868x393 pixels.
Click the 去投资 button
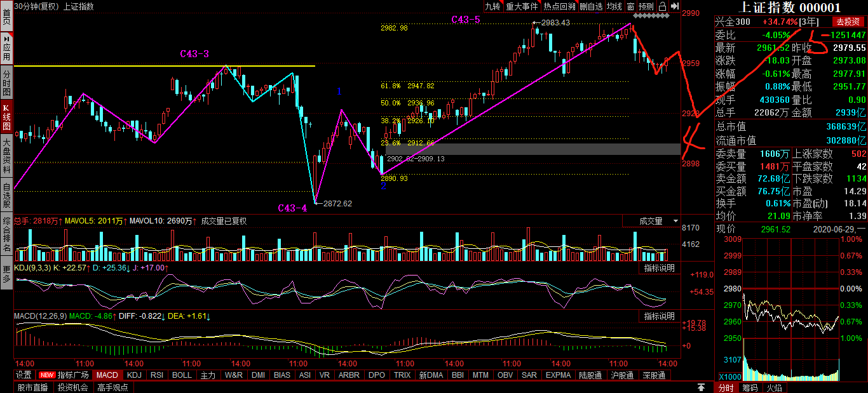(x=849, y=22)
